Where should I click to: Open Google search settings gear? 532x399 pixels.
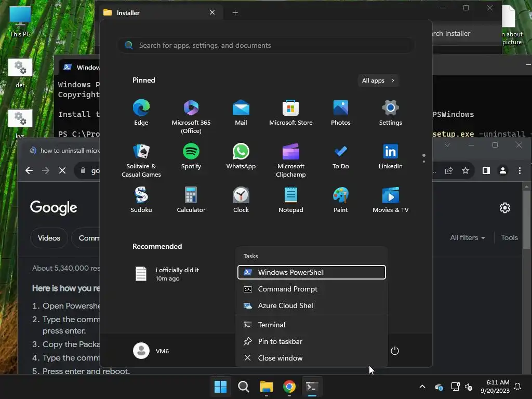(x=505, y=208)
